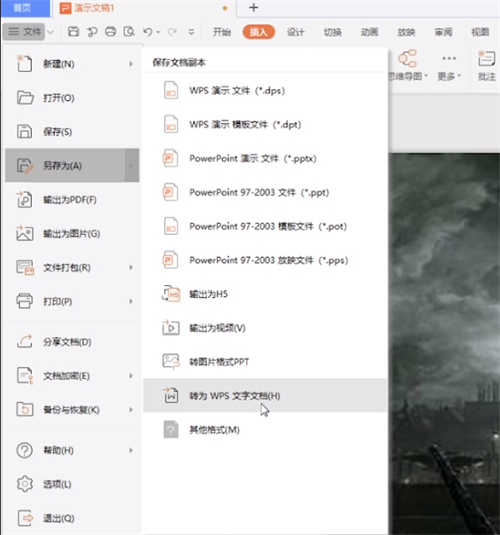Choose 输出为图片(G) in file menu
The height and width of the screenshot is (535, 500).
(x=72, y=234)
